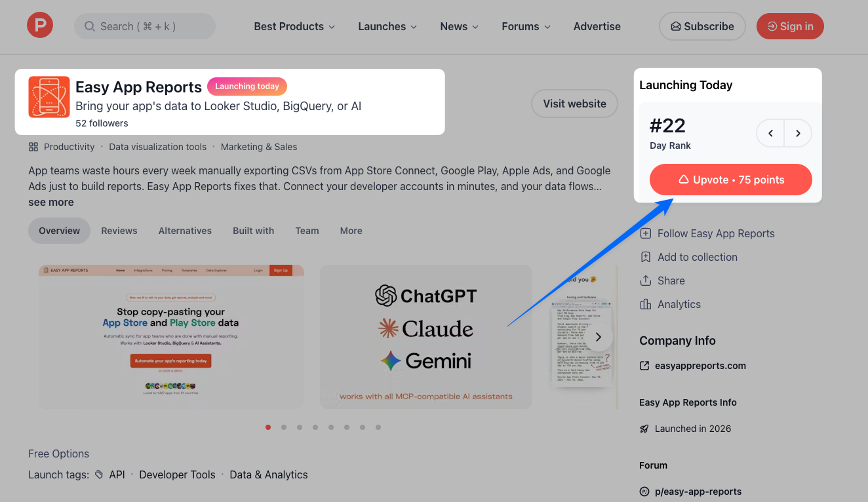This screenshot has height=502, width=868.
Task: Open the Forums dropdown menu
Action: [x=526, y=26]
